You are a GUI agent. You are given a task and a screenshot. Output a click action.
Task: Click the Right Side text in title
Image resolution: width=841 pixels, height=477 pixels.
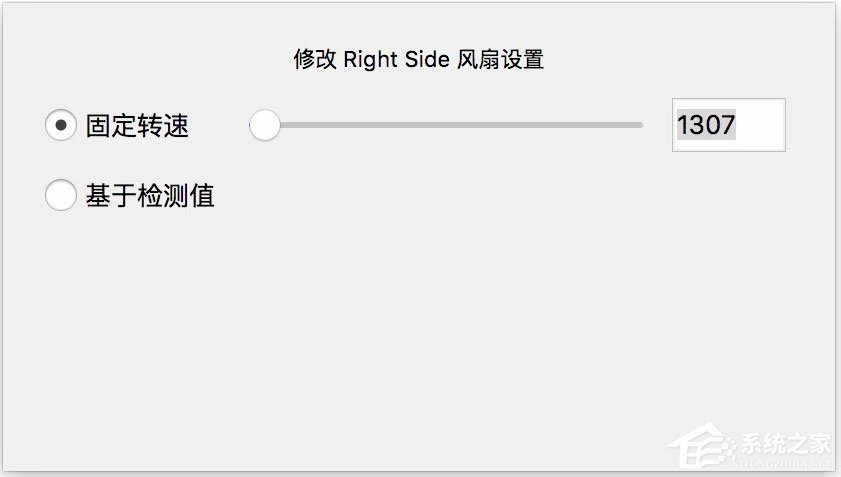[x=396, y=59]
